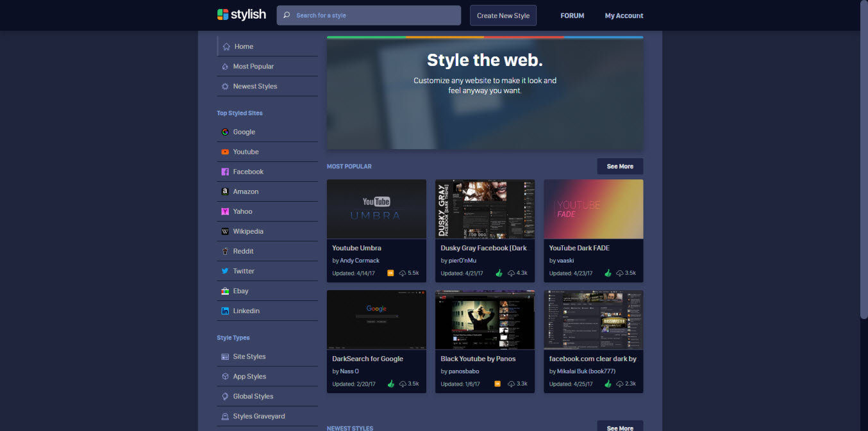Click orange rating icon on Black Youtube by Panos
Image resolution: width=868 pixels, height=431 pixels.
(497, 384)
